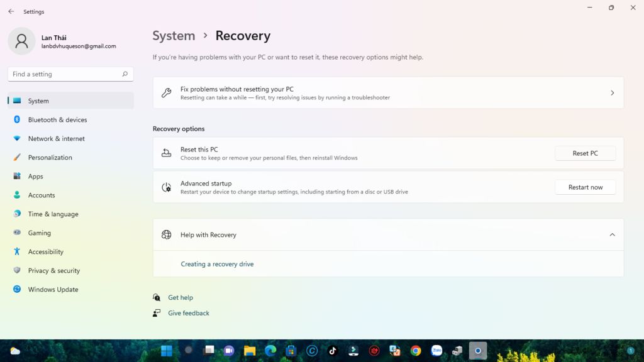
Task: Click the Gaming controller icon
Action: pyautogui.click(x=17, y=233)
